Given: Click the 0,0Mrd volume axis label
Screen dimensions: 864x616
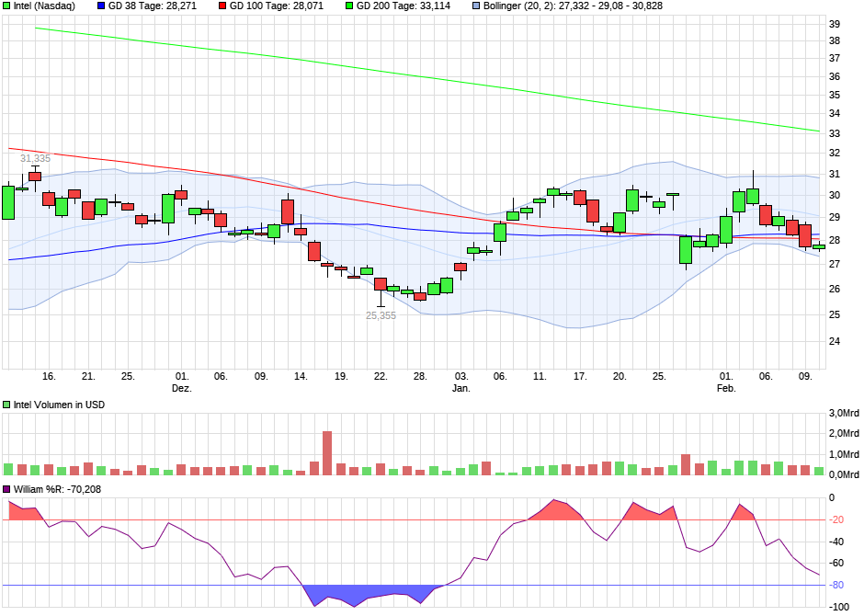Looking at the screenshot, I should click(844, 474).
